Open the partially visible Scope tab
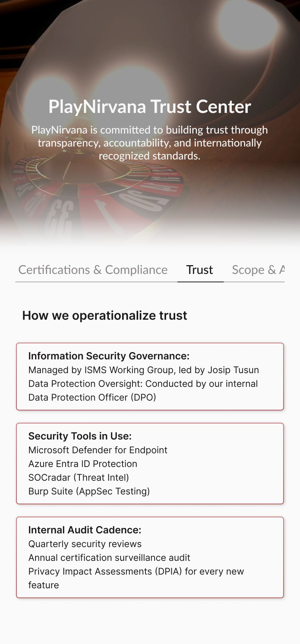 pyautogui.click(x=258, y=270)
